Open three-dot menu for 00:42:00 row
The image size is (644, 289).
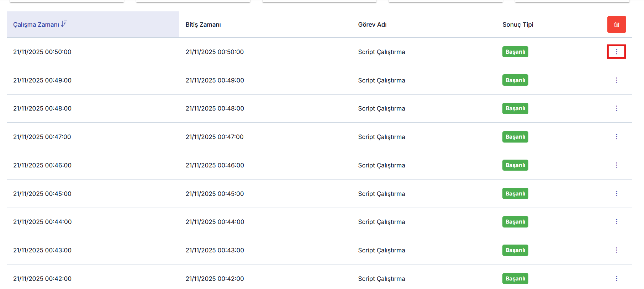point(616,279)
